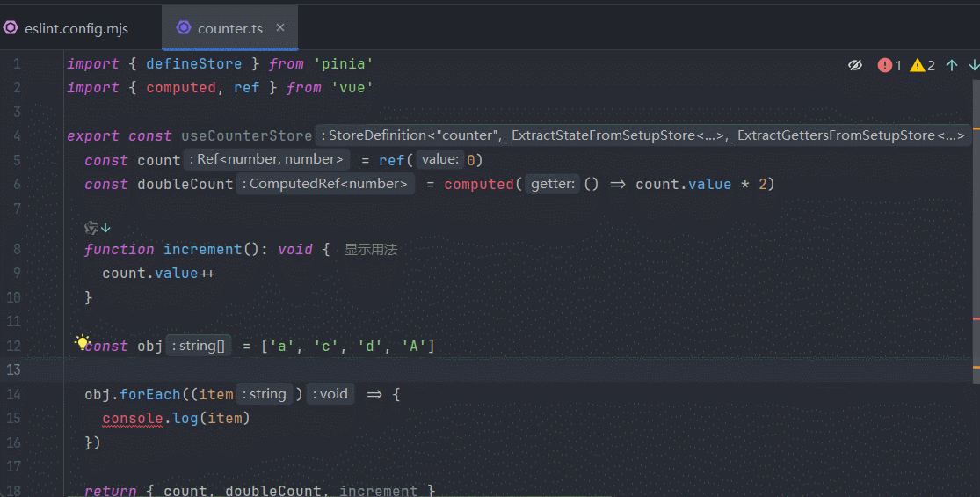Open the error count indicator showing 1

point(889,65)
